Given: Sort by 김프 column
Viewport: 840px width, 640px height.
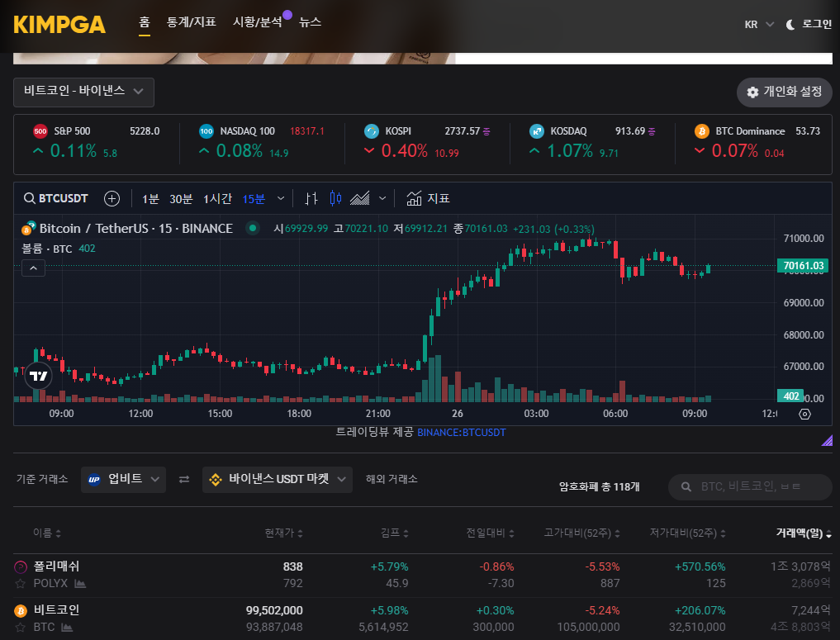Looking at the screenshot, I should pyautogui.click(x=395, y=533).
